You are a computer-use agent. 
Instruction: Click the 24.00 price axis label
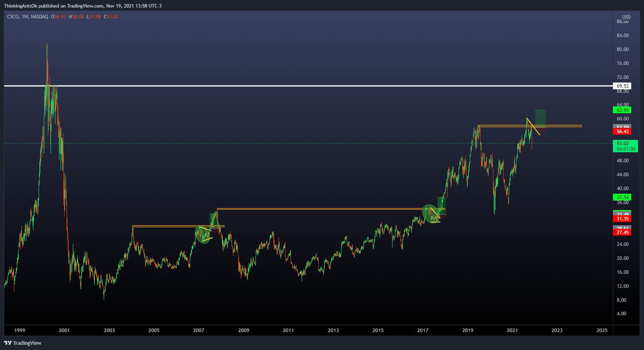(x=622, y=244)
